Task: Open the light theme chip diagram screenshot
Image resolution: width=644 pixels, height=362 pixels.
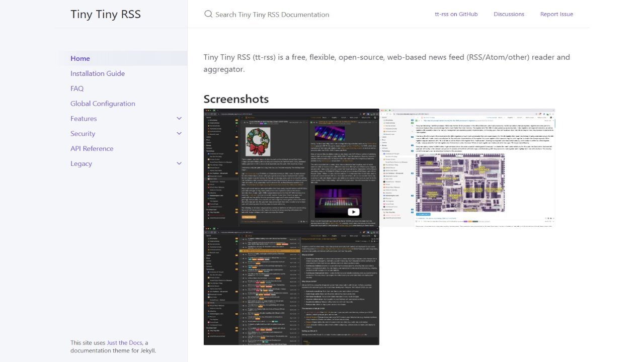Action: coord(467,167)
